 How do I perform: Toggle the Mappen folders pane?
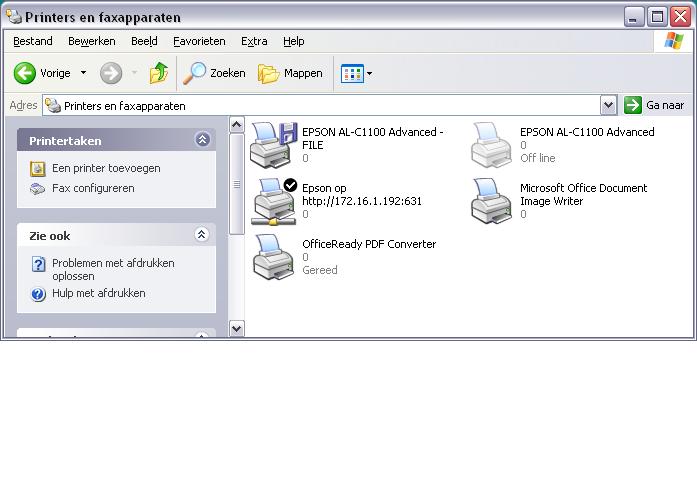290,73
